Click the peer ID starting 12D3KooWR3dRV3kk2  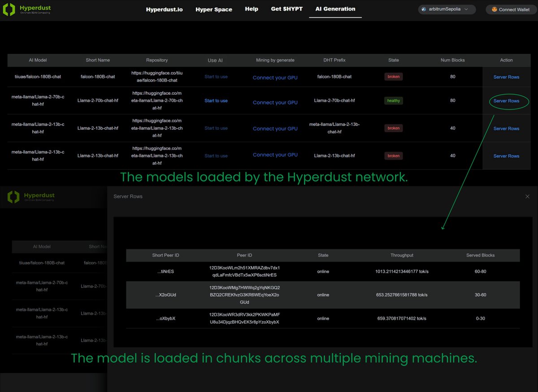244,318
